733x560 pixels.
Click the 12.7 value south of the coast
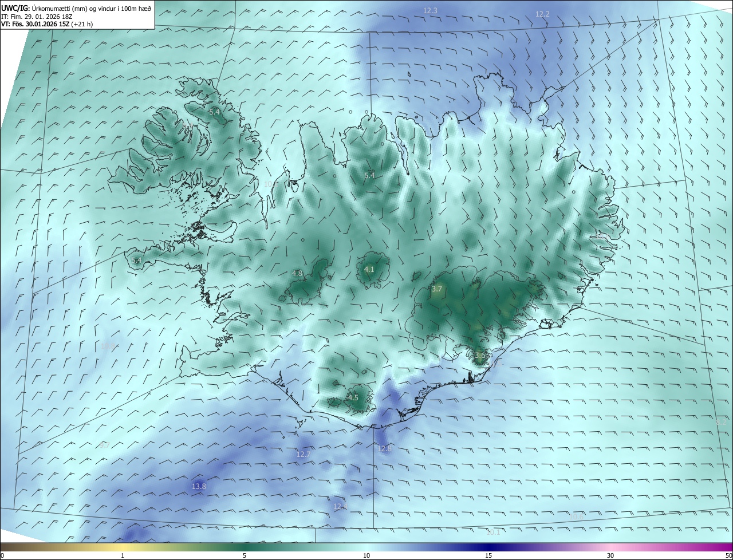click(x=303, y=455)
